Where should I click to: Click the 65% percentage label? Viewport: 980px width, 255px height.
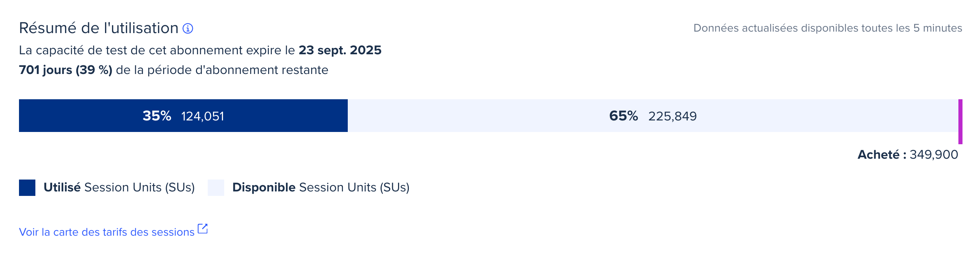tap(624, 116)
